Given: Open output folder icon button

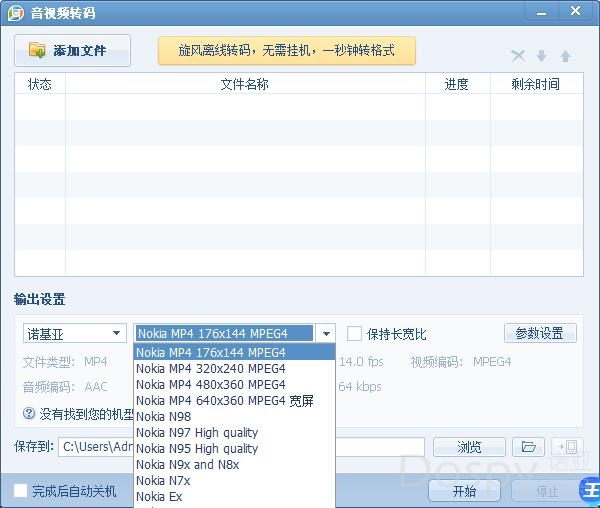Looking at the screenshot, I should point(528,447).
